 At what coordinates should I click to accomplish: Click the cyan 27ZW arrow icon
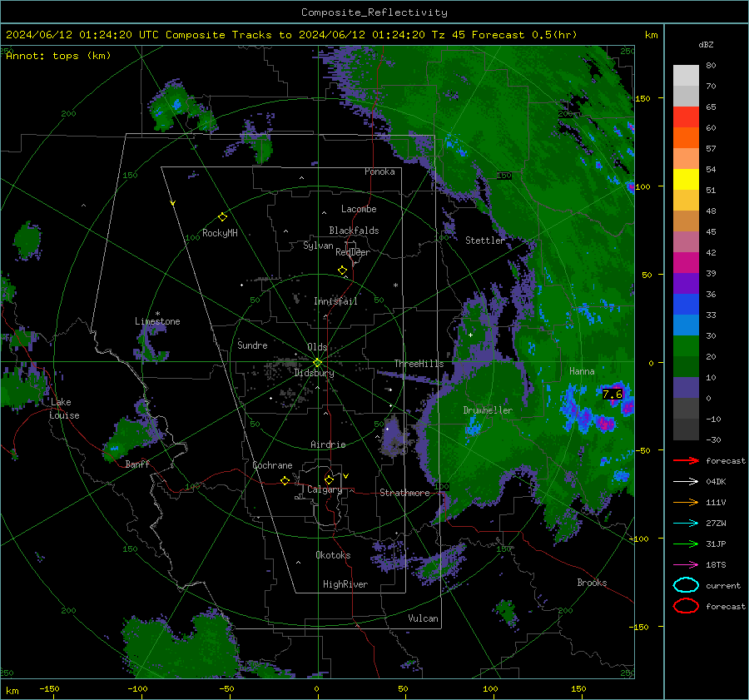click(x=686, y=524)
